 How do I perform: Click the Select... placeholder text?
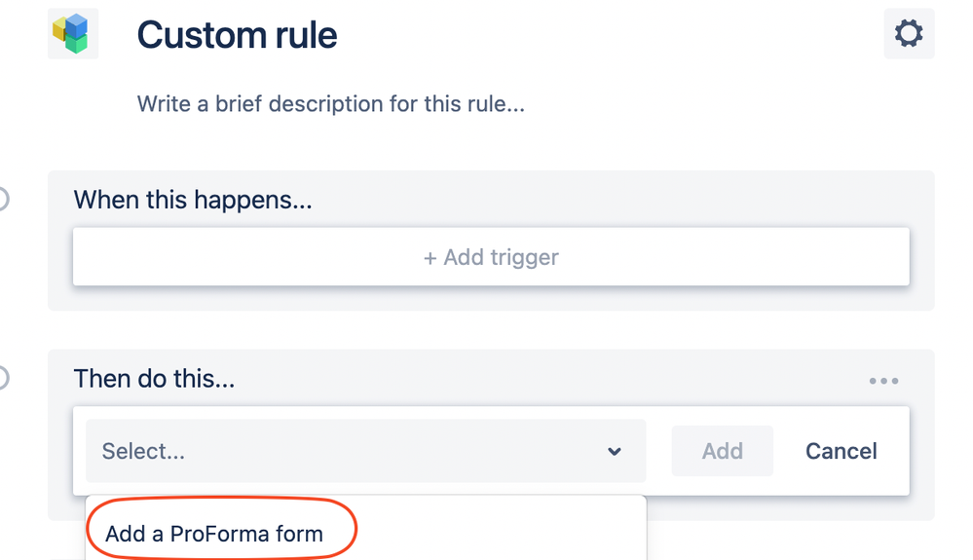click(x=143, y=451)
